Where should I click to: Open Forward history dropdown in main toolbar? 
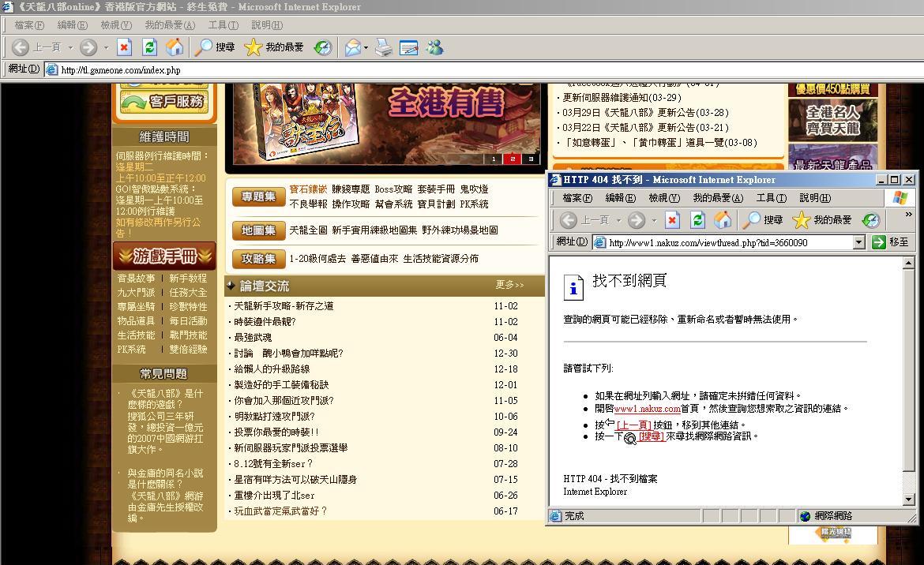[x=106, y=47]
